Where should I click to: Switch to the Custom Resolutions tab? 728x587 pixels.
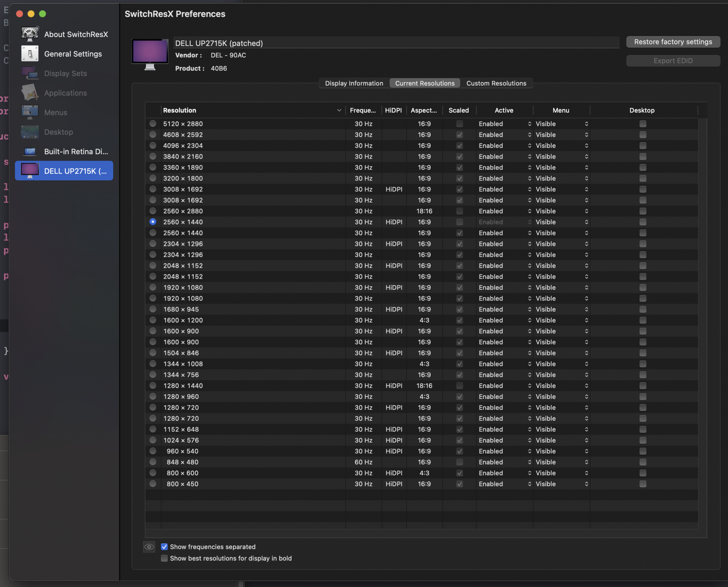(x=496, y=83)
